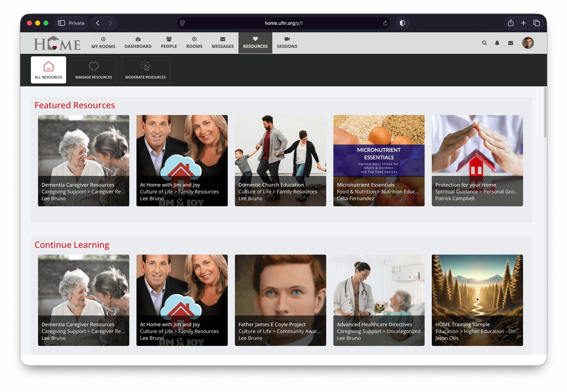This screenshot has width=567, height=392.
Task: Open the user profile avatar
Action: 528,43
